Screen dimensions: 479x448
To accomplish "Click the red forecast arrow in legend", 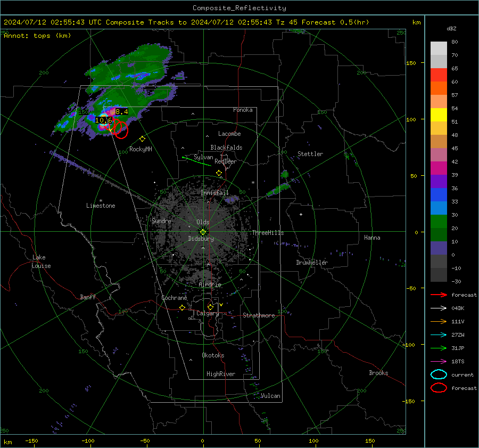I will [439, 295].
